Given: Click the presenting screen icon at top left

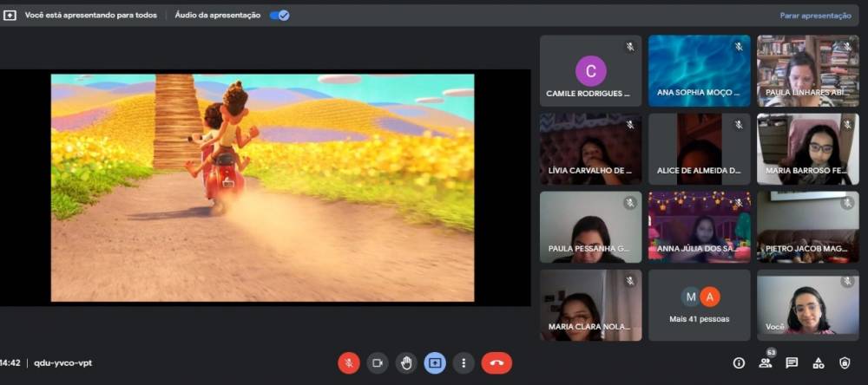Looking at the screenshot, I should tap(10, 15).
